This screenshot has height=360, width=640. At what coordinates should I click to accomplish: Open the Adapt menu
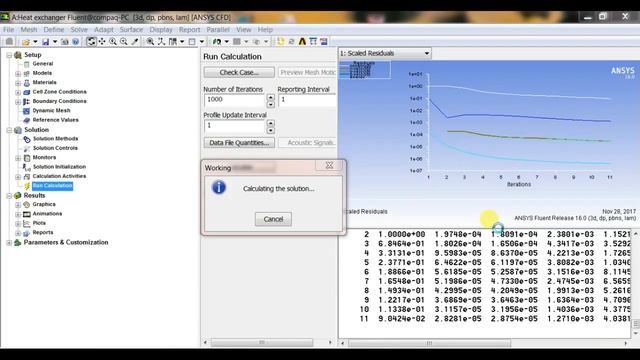click(104, 30)
